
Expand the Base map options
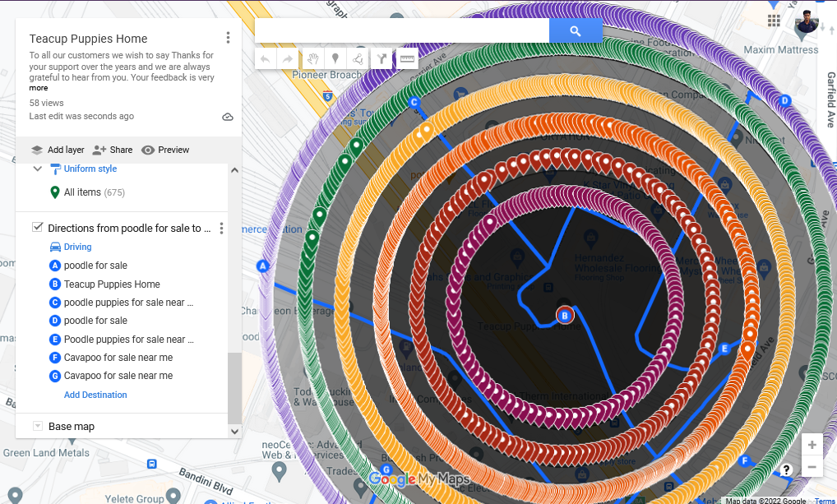point(38,426)
